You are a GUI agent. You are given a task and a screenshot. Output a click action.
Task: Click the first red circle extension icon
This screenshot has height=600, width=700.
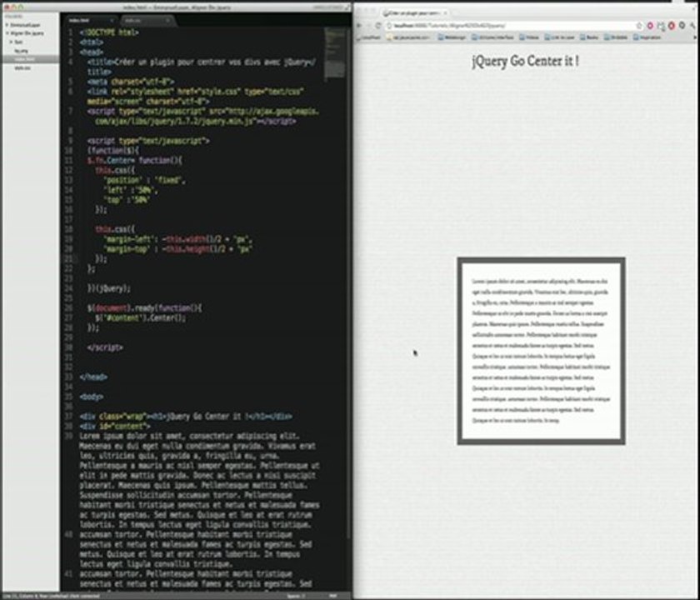pyautogui.click(x=650, y=26)
